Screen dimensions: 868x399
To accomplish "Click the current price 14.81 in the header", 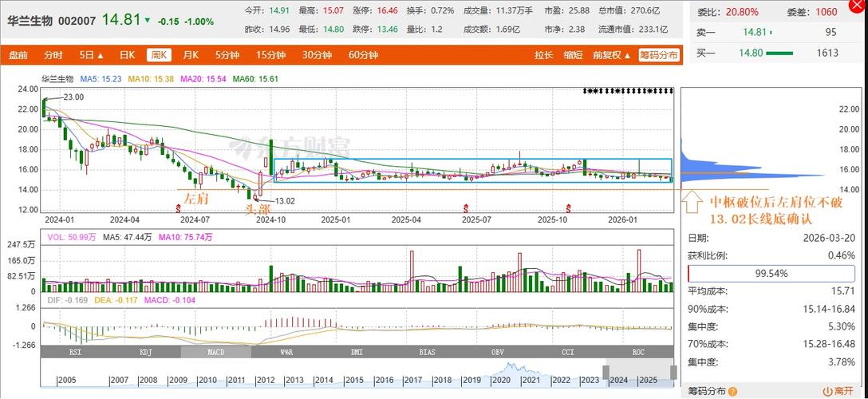I will 121,20.
